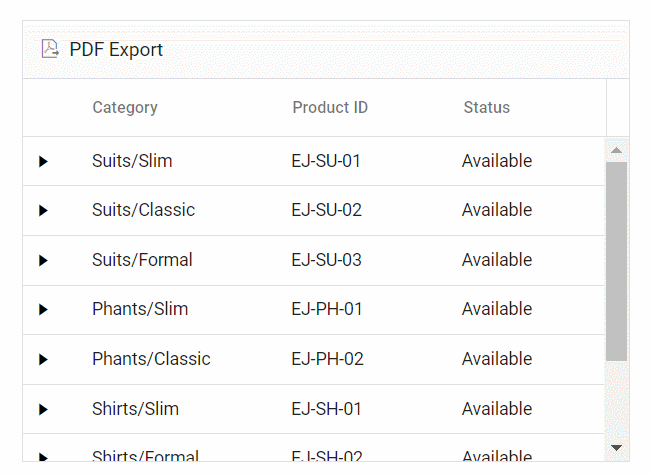Click Available status for Shirts/Slim
This screenshot has width=650, height=475.
point(497,409)
